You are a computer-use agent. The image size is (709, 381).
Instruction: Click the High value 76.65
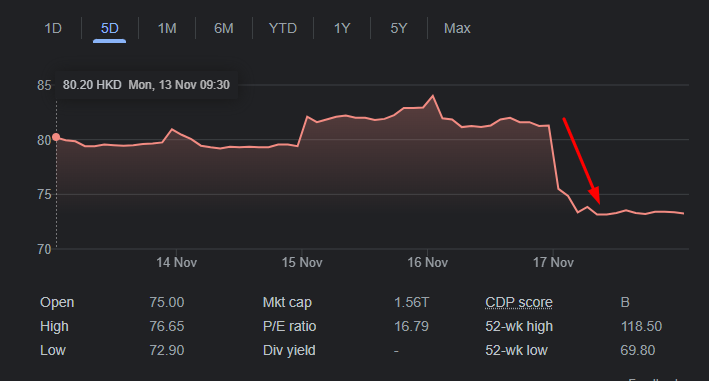click(x=167, y=326)
